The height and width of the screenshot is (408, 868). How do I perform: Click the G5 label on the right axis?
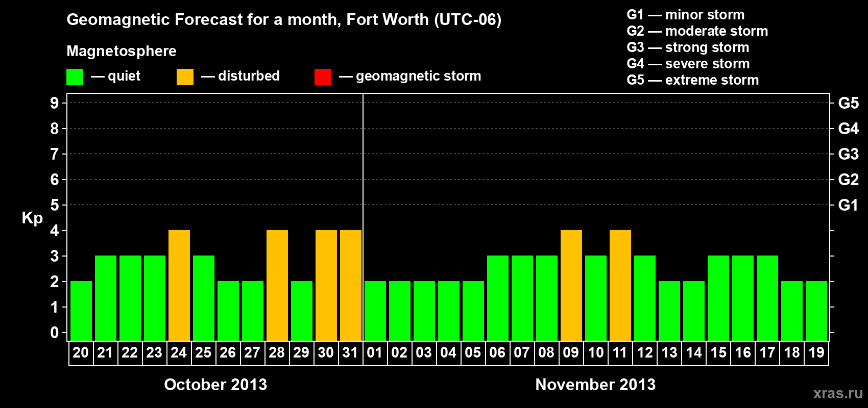point(849,103)
